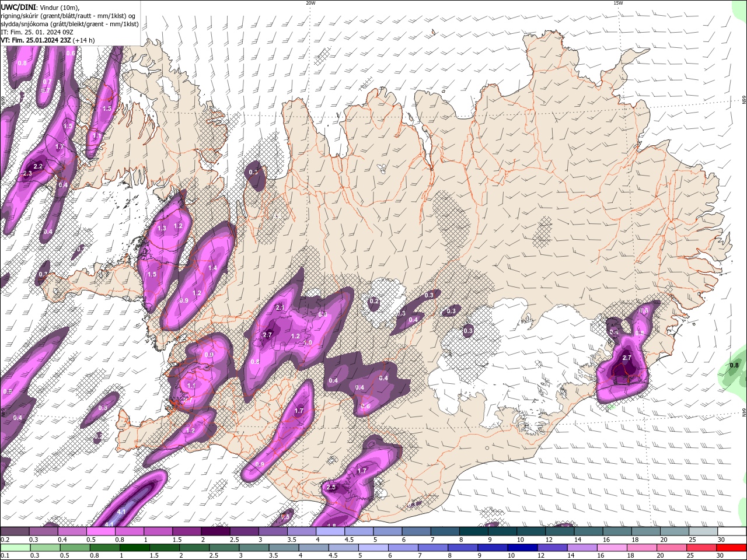
Task: Click the 'Vindur (10m)' wind label
Action: pyautogui.click(x=58, y=7)
